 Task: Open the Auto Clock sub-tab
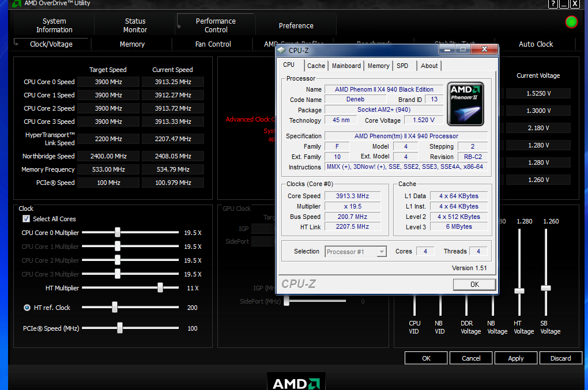click(536, 44)
